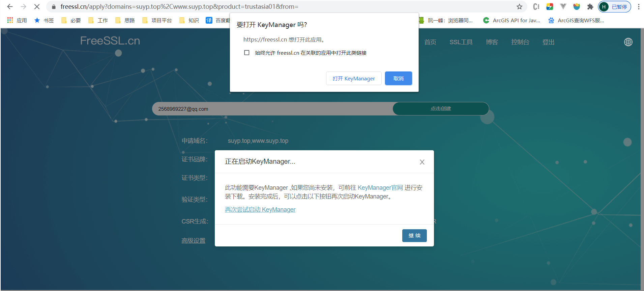644x291 pixels.
Task: Open the 思路 bookmark folder
Action: pyautogui.click(x=125, y=20)
